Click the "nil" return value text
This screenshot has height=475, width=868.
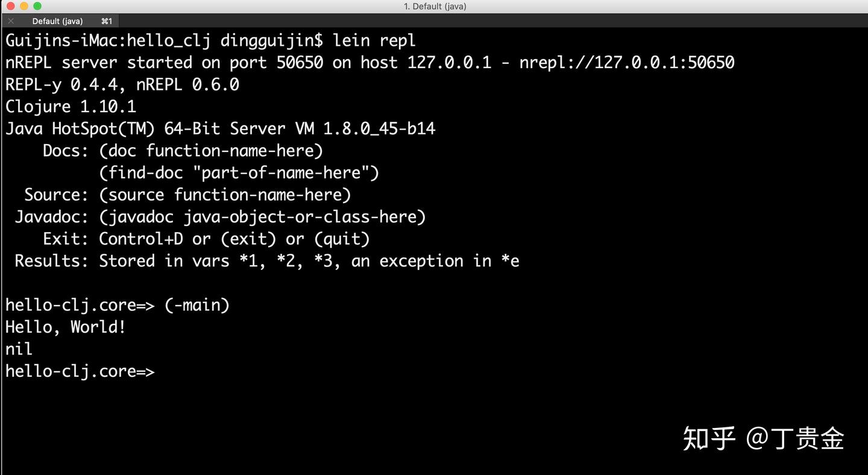point(17,348)
